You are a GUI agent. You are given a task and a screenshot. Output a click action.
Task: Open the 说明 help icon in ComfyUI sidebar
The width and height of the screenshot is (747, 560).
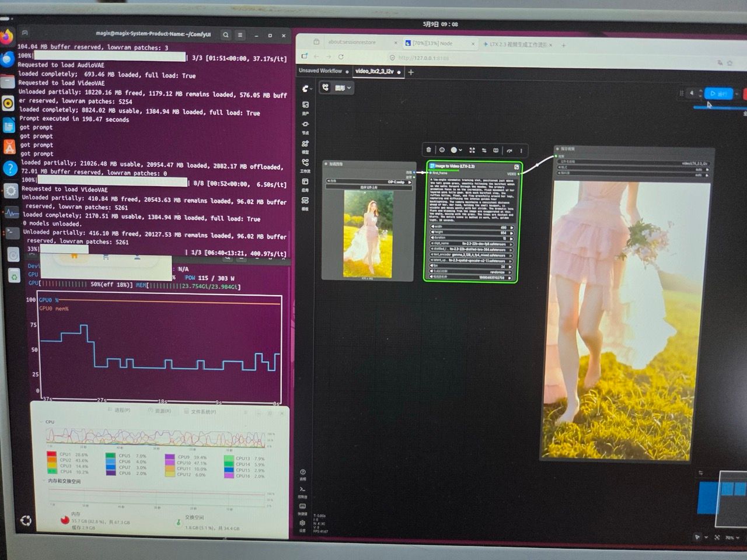(x=303, y=474)
